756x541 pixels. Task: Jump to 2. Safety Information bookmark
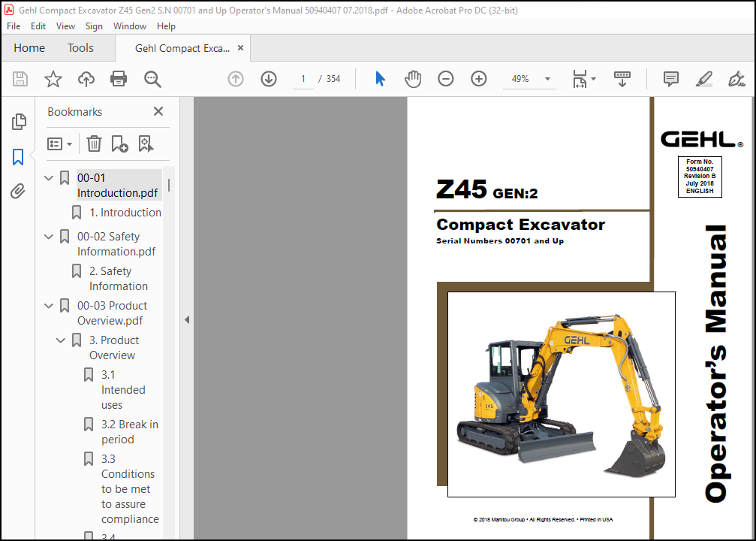pyautogui.click(x=118, y=279)
